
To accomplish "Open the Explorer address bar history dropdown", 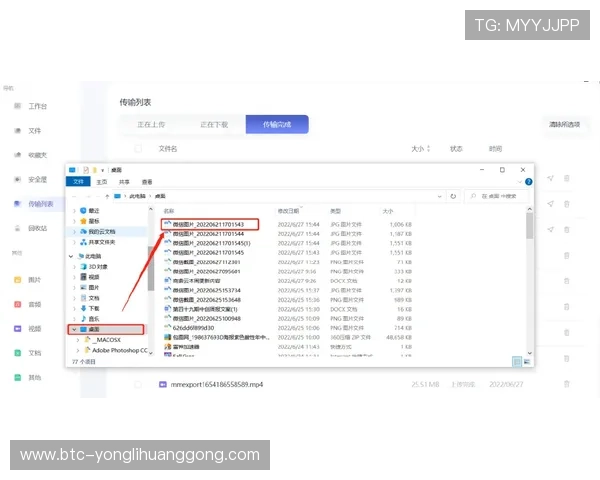I will coord(439,197).
